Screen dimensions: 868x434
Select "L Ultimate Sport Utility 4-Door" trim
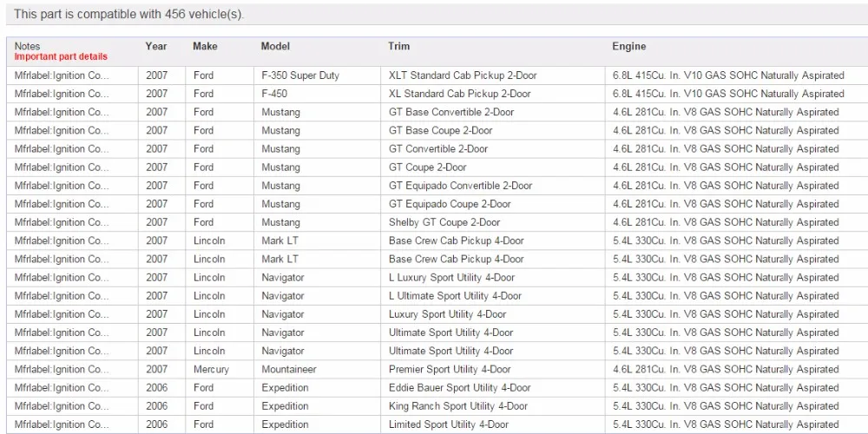455,296
